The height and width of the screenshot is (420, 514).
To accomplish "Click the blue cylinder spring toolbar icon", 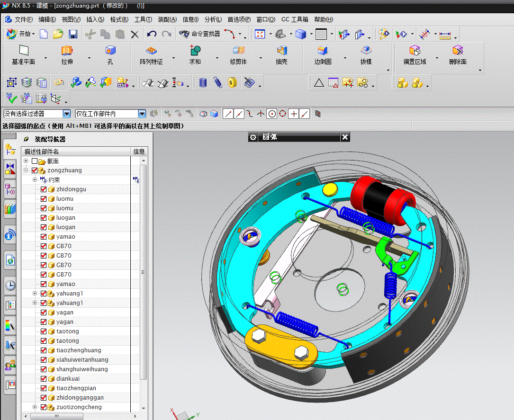I will pyautogui.click(x=203, y=82).
